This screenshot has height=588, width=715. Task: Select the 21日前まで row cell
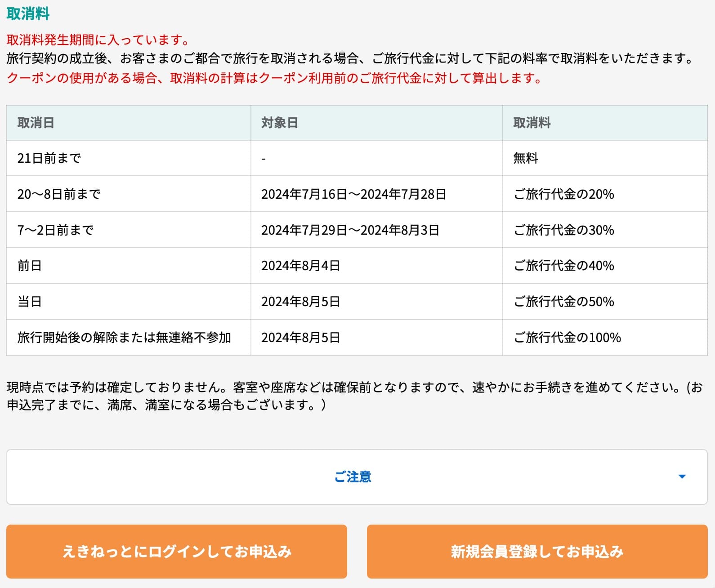pyautogui.click(x=129, y=158)
